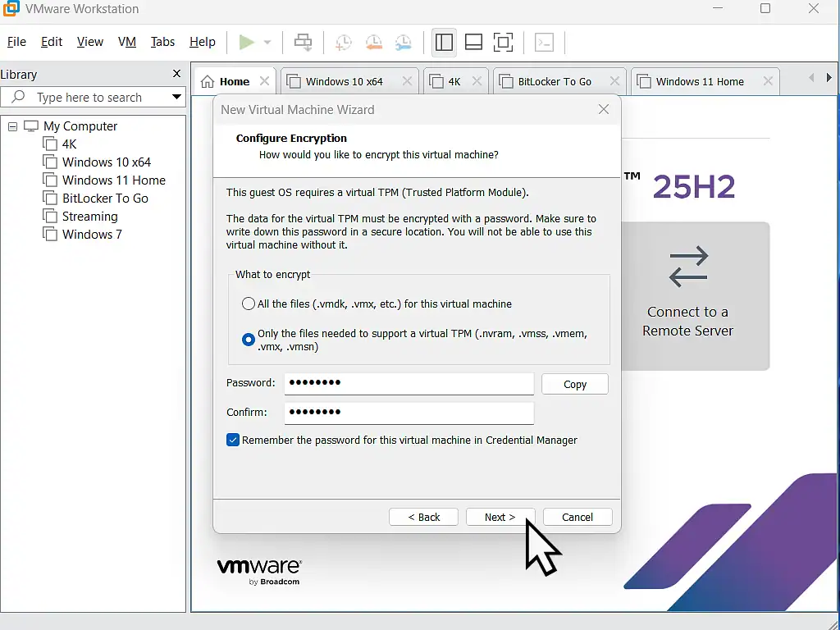Open the VM menu
Viewport: 840px width, 630px height.
pyautogui.click(x=126, y=42)
